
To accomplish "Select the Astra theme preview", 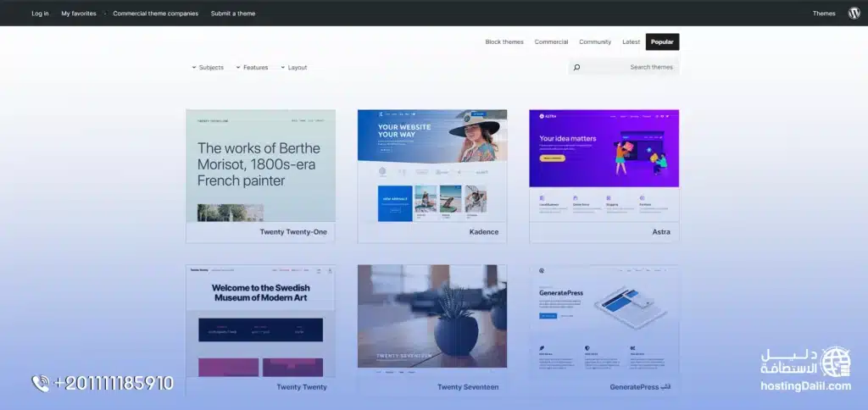I will [x=604, y=165].
